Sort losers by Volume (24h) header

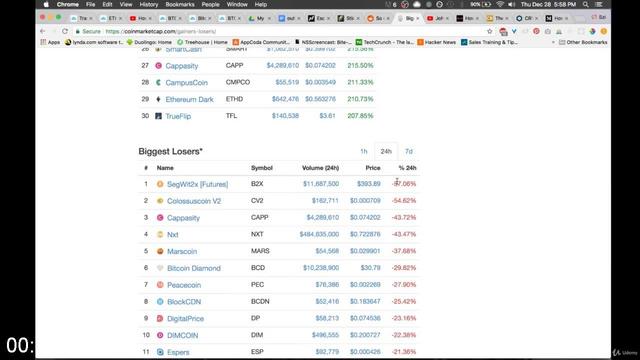point(320,168)
